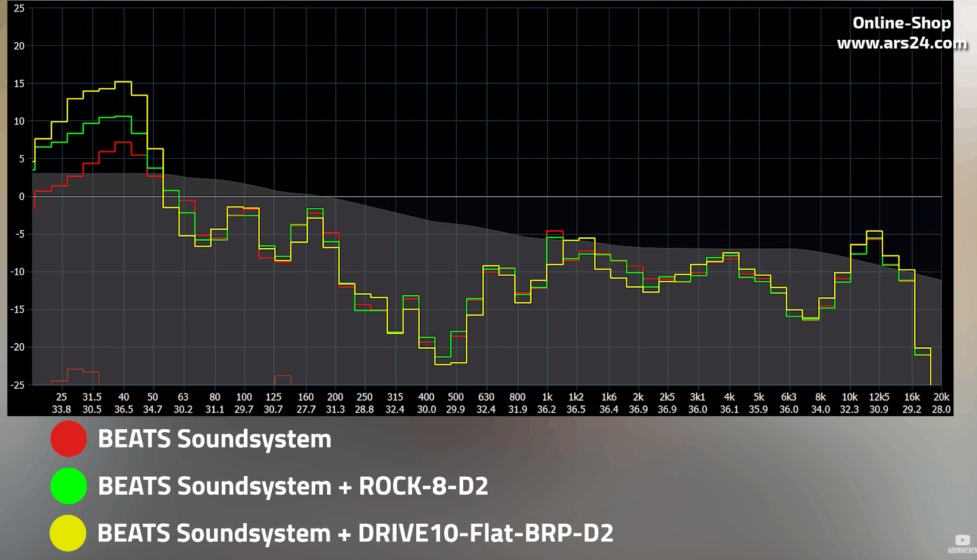Click the "4k" frequency band label
Image resolution: width=977 pixels, height=560 pixels.
(729, 397)
